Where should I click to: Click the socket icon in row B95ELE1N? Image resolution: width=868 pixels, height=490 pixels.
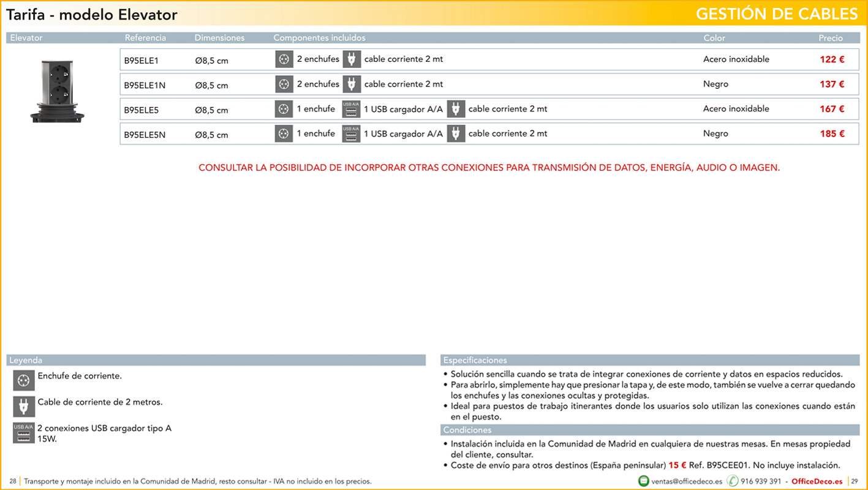pyautogui.click(x=284, y=85)
